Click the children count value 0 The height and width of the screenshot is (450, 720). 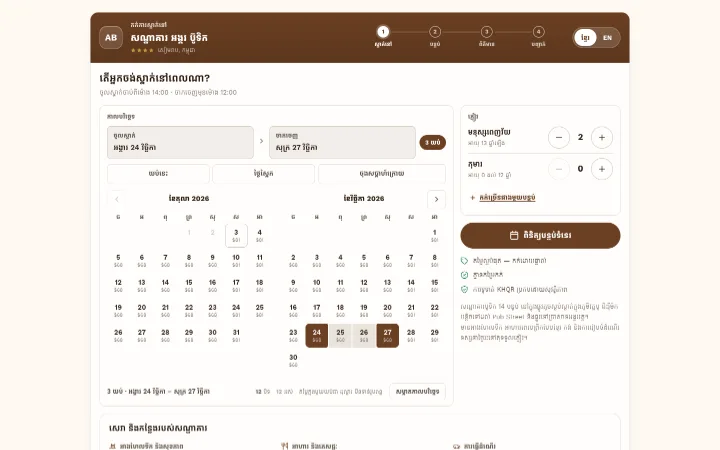(x=580, y=169)
